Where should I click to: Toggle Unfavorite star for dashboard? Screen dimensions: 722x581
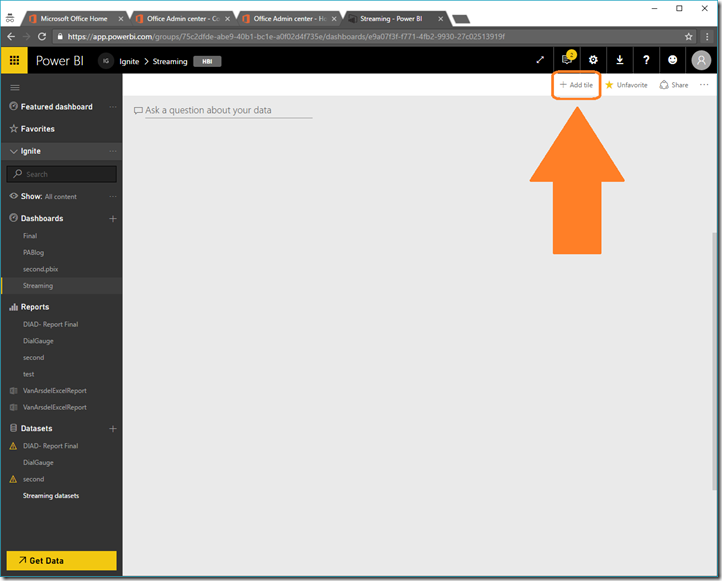[626, 85]
